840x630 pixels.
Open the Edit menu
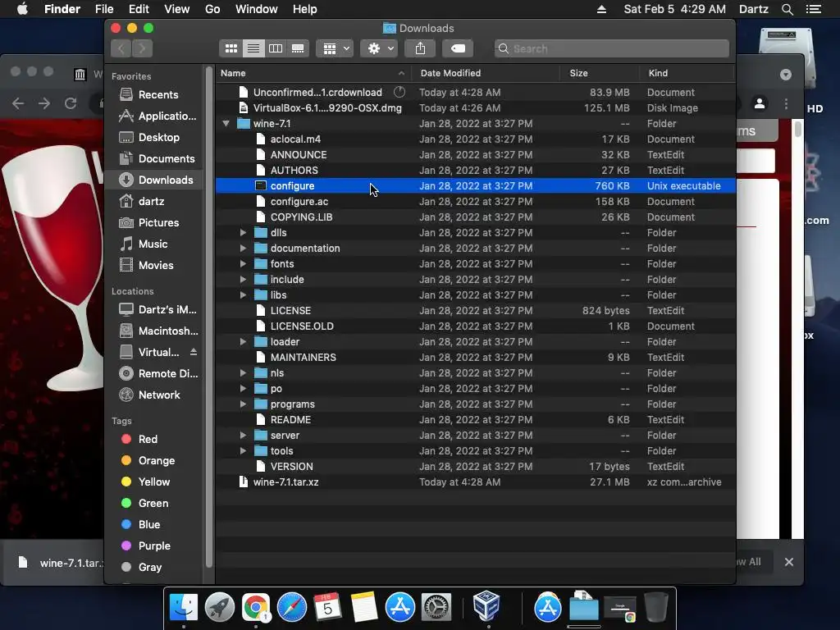(x=139, y=9)
